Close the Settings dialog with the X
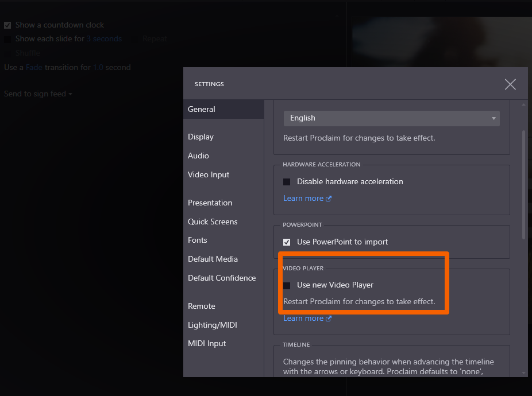The height and width of the screenshot is (396, 532). pos(510,84)
